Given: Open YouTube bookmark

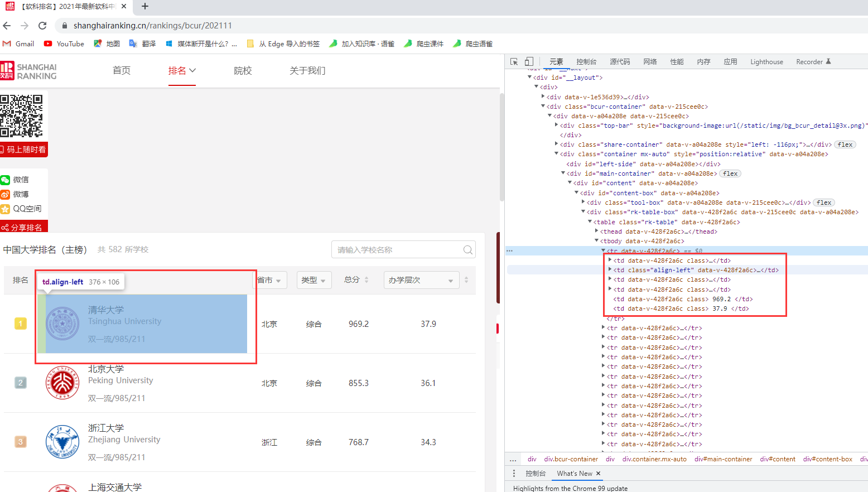Looking at the screenshot, I should tap(64, 44).
